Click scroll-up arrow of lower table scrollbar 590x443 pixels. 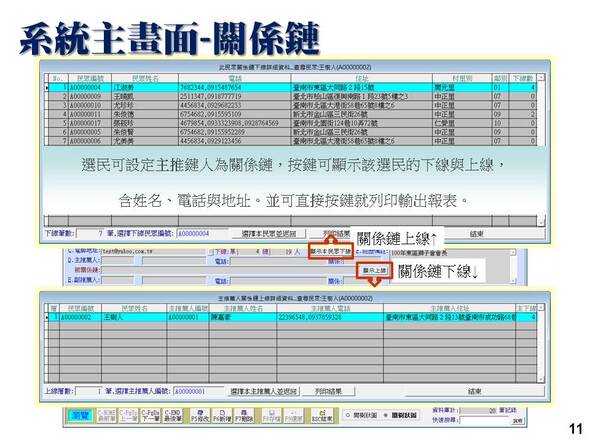tap(541, 308)
